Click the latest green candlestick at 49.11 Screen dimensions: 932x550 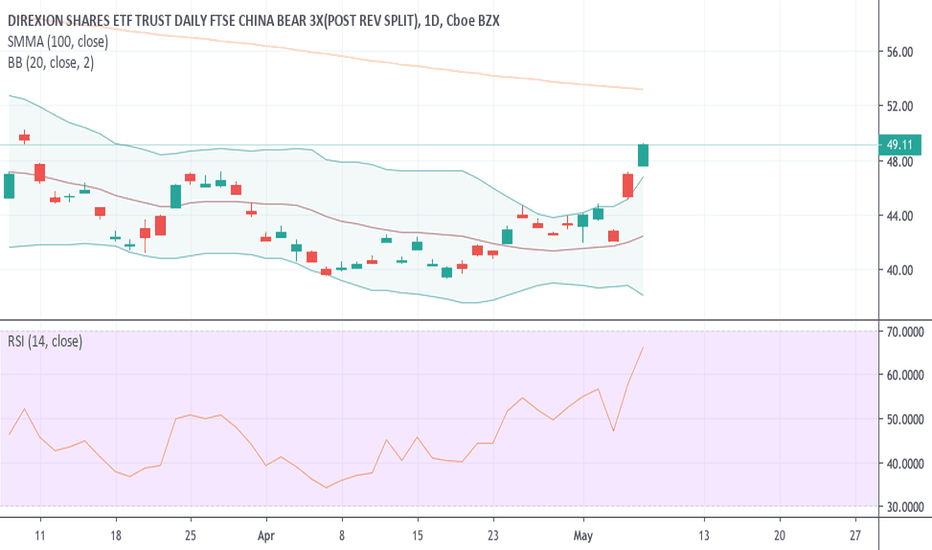(x=643, y=155)
